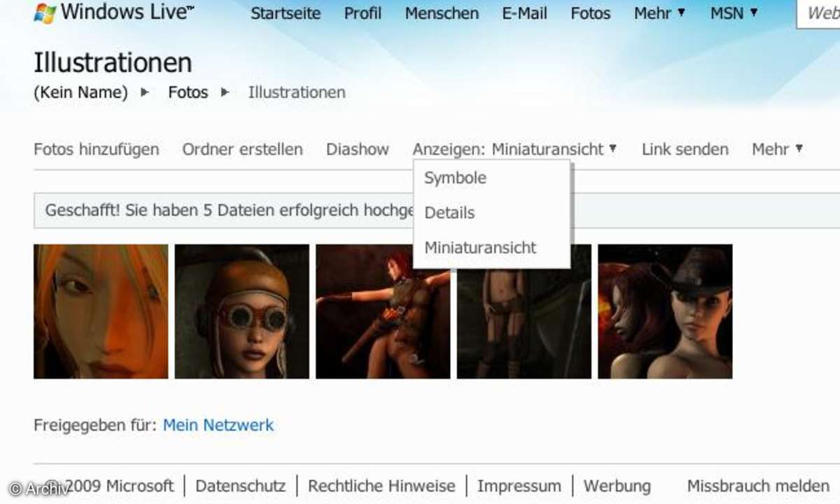The height and width of the screenshot is (504, 840).
Task: Click Fotos hinzufügen in the toolbar
Action: click(x=97, y=149)
